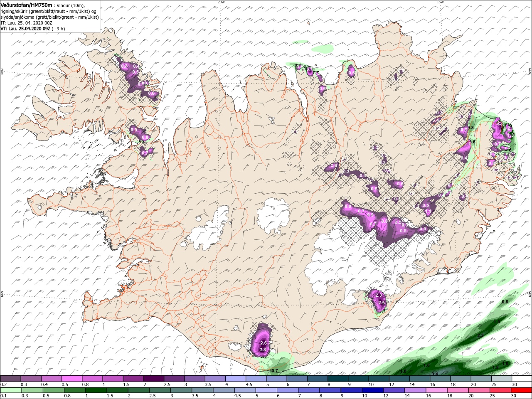
Task: Click the 1.5 rain value offshore in the southeast
Action: 497,321
